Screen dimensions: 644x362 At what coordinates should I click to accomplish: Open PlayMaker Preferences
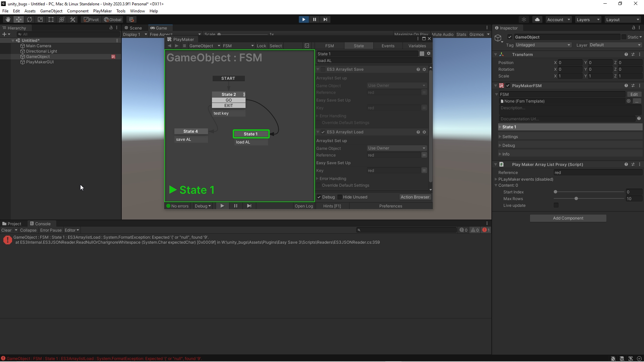(x=390, y=206)
